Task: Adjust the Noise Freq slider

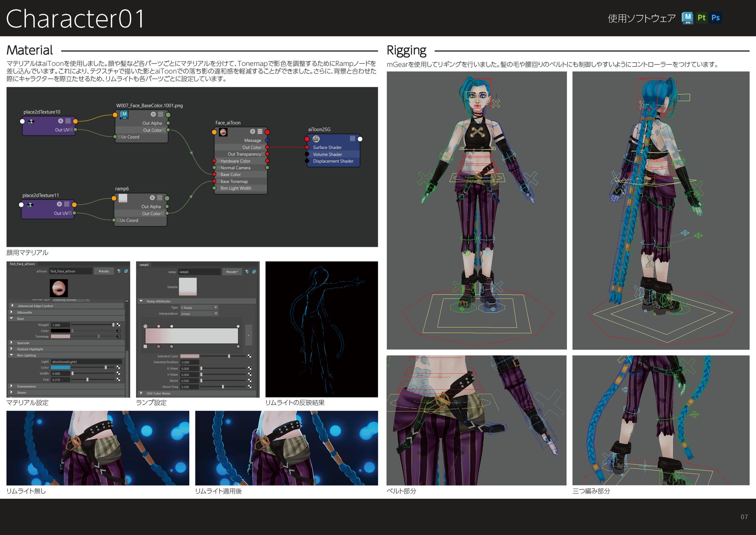Action: click(223, 387)
